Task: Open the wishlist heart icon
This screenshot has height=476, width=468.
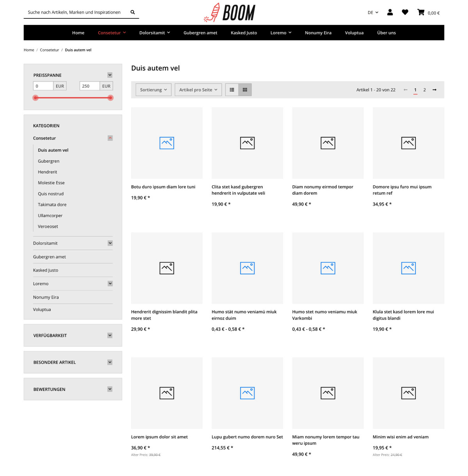Action: (405, 12)
